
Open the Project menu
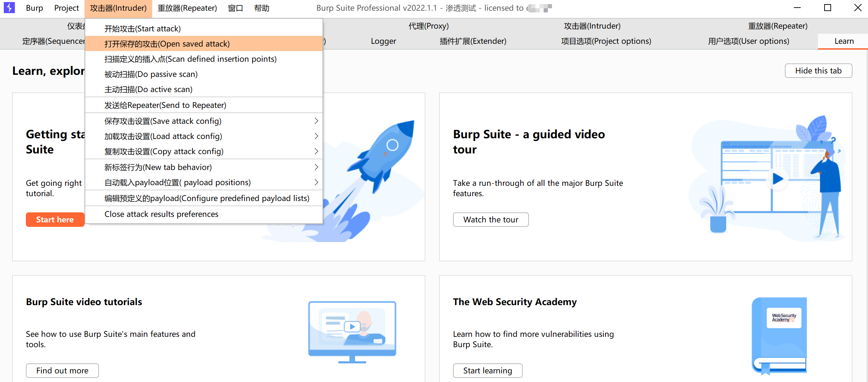click(67, 8)
